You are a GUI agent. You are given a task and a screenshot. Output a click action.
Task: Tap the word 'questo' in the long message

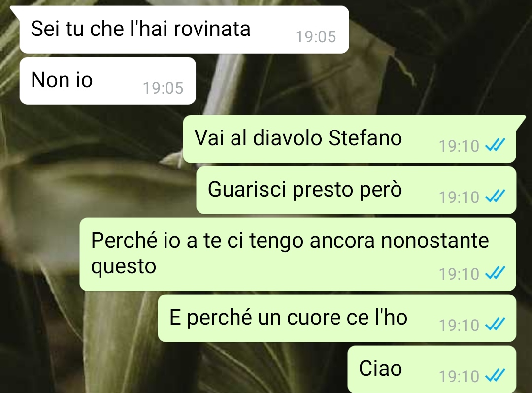click(x=124, y=267)
